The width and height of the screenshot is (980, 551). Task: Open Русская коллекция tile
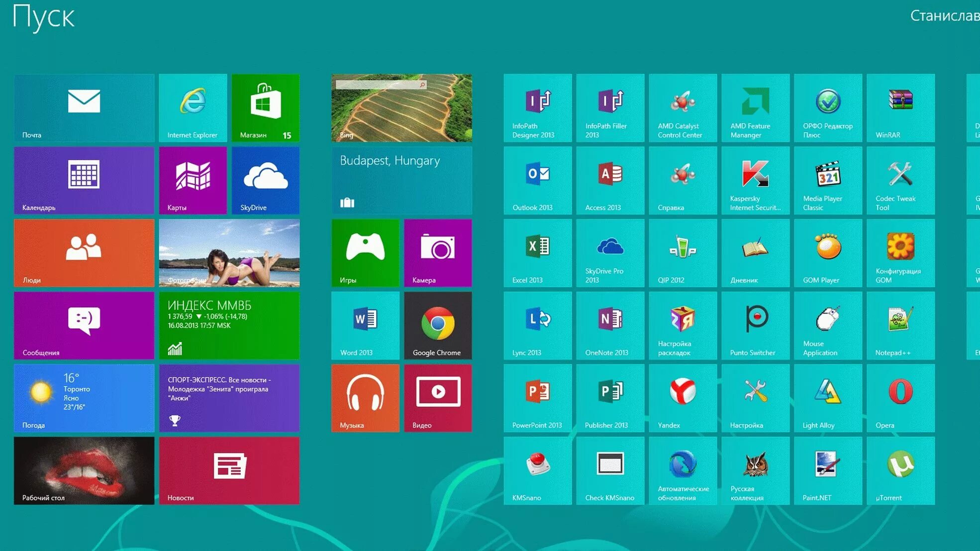[756, 471]
